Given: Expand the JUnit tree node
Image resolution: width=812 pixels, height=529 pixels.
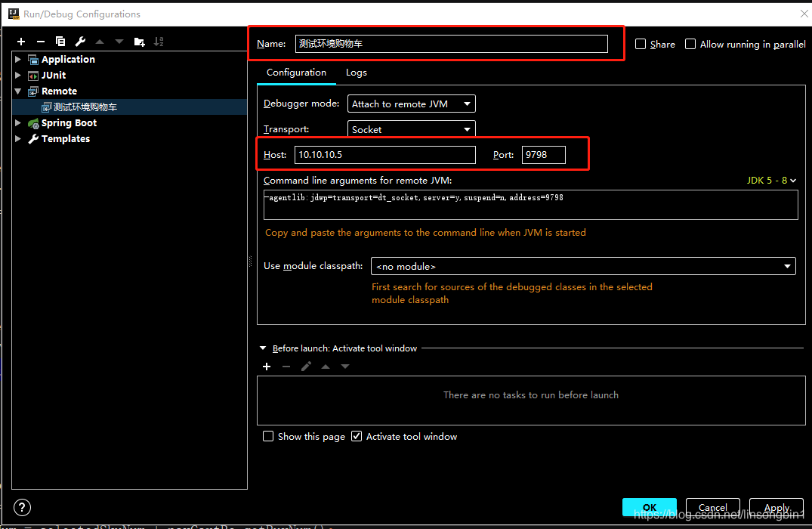Looking at the screenshot, I should click(x=18, y=75).
